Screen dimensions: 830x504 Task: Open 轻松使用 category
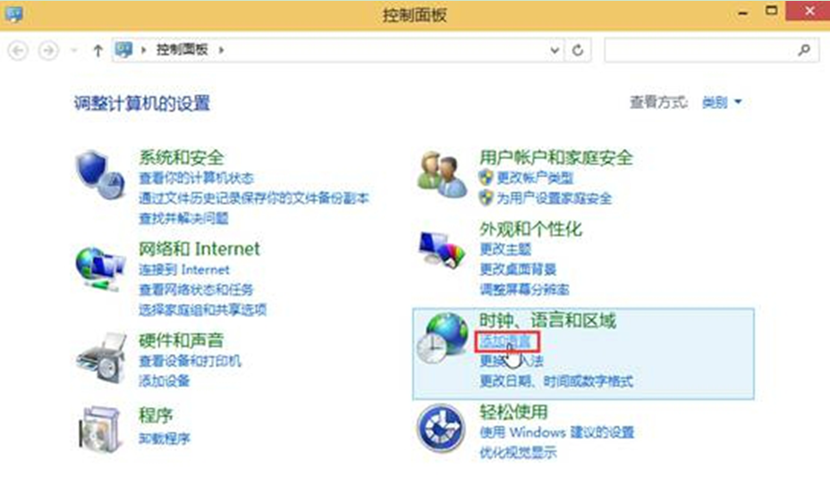513,411
